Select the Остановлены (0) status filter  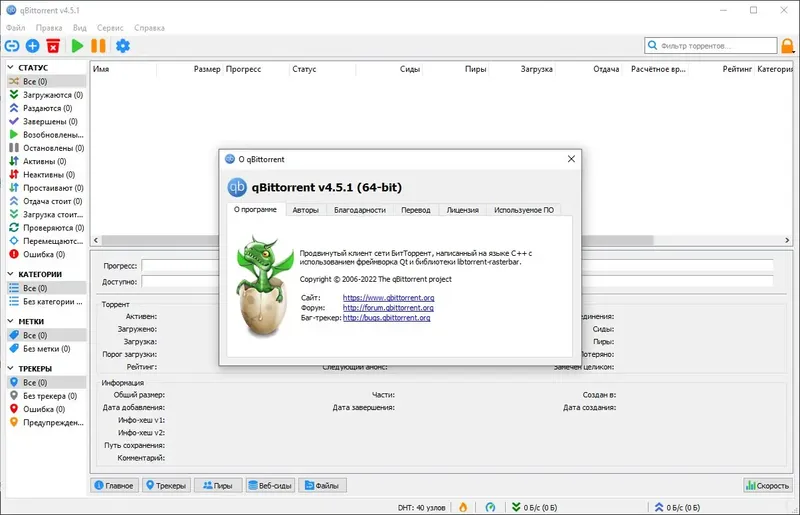click(x=46, y=148)
